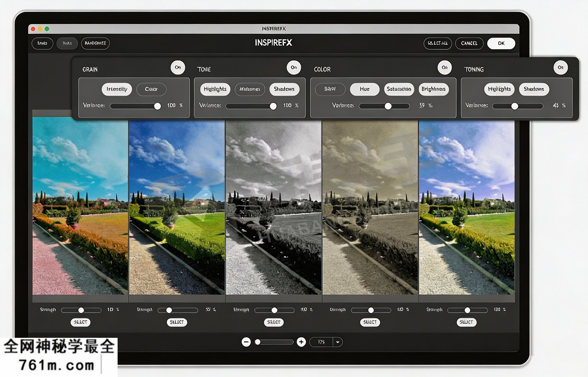Image resolution: width=588 pixels, height=377 pixels.
Task: Toggle the Color panel On switch
Action: pos(445,67)
